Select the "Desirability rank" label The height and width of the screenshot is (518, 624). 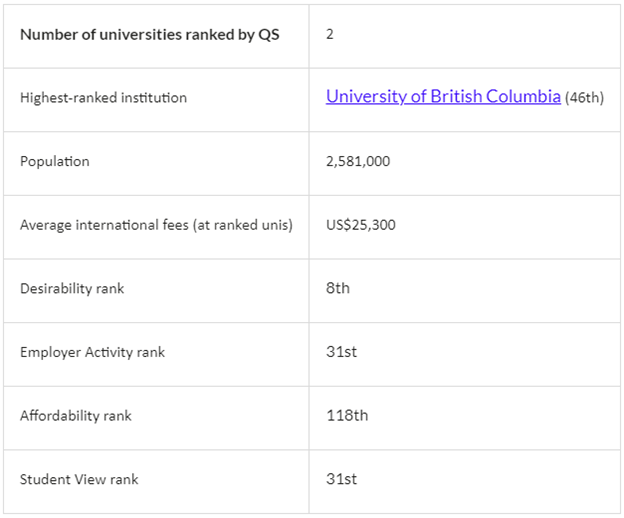(72, 288)
